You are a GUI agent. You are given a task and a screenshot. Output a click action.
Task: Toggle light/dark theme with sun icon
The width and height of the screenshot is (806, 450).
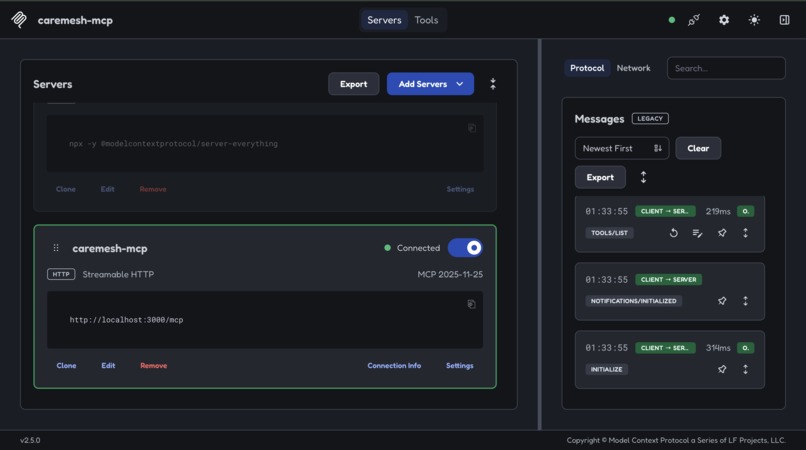[754, 20]
